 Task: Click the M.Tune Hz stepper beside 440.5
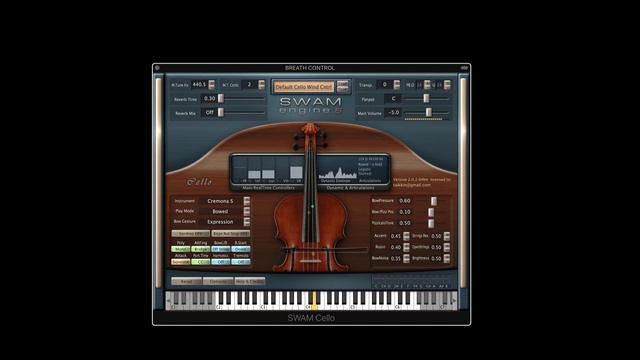(211, 85)
